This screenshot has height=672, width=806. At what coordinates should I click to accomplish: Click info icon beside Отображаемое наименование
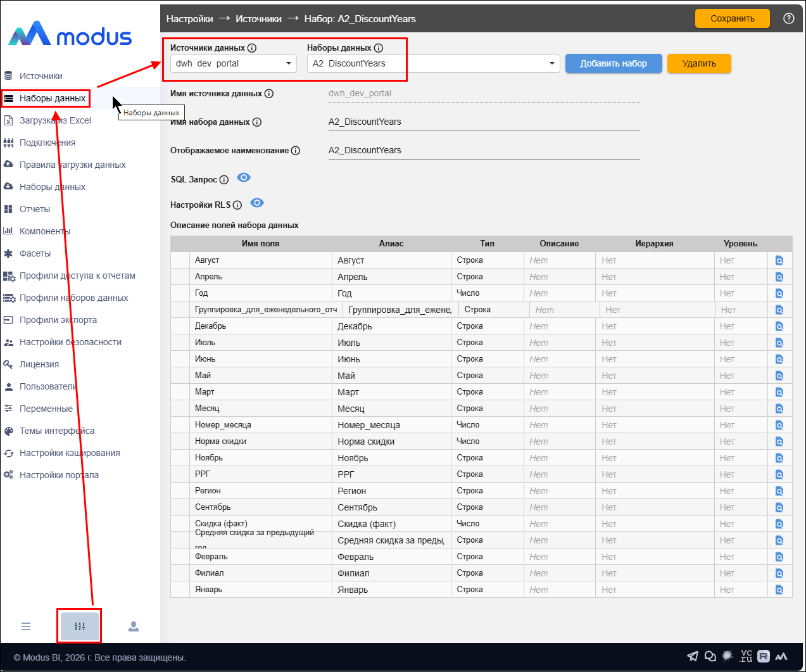(296, 151)
